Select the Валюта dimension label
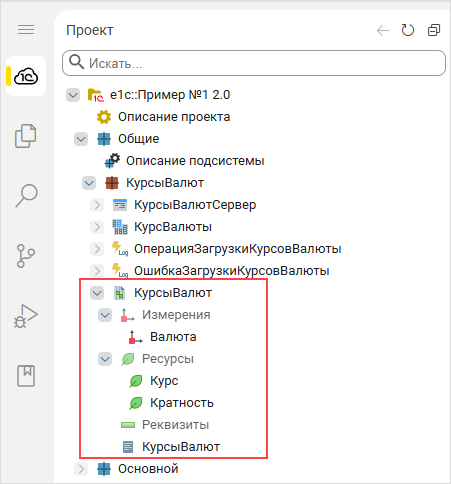Screen dimensions: 451x484 (x=173, y=337)
